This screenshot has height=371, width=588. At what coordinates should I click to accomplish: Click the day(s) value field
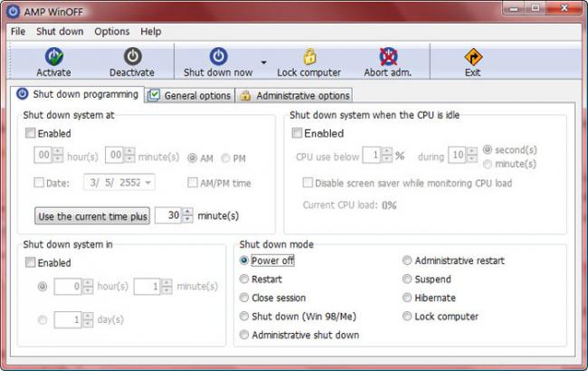click(68, 319)
